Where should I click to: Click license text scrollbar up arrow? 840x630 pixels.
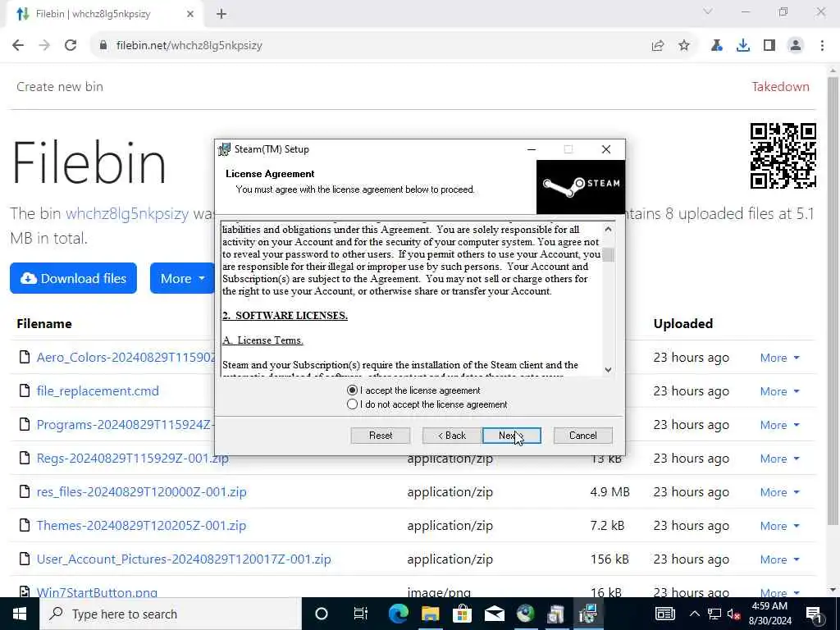pos(608,229)
